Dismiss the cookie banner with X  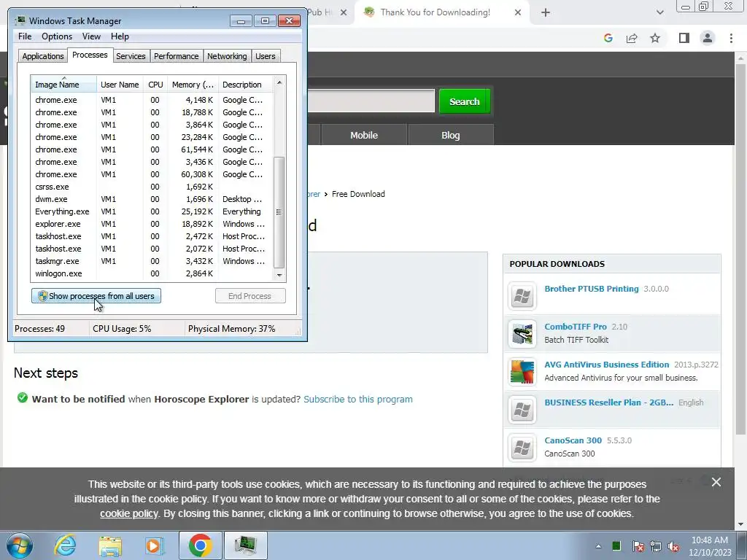[x=716, y=482]
